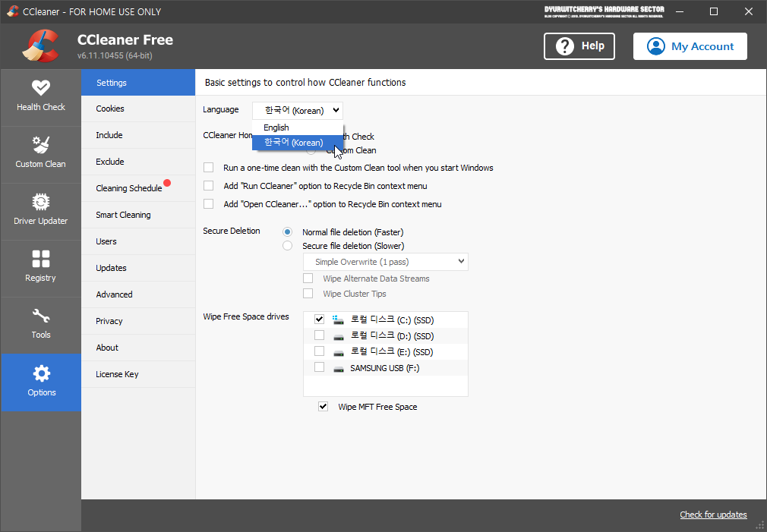The width and height of the screenshot is (767, 532).
Task: Enable one-time clean at Windows startup
Action: [208, 168]
